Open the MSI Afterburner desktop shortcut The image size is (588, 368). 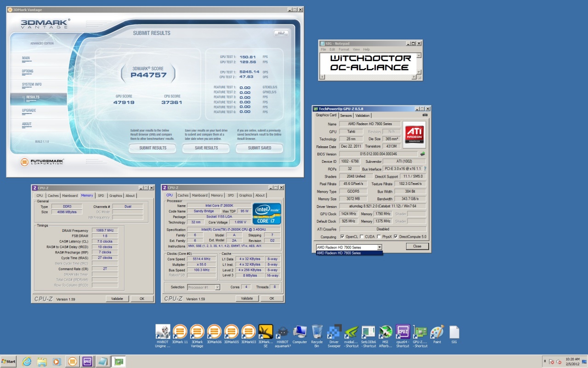pos(385,332)
